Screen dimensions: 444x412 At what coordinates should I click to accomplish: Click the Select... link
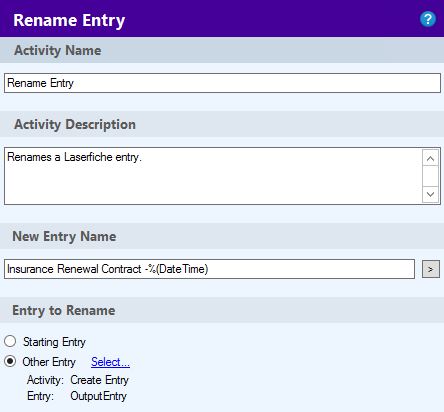[x=110, y=362]
